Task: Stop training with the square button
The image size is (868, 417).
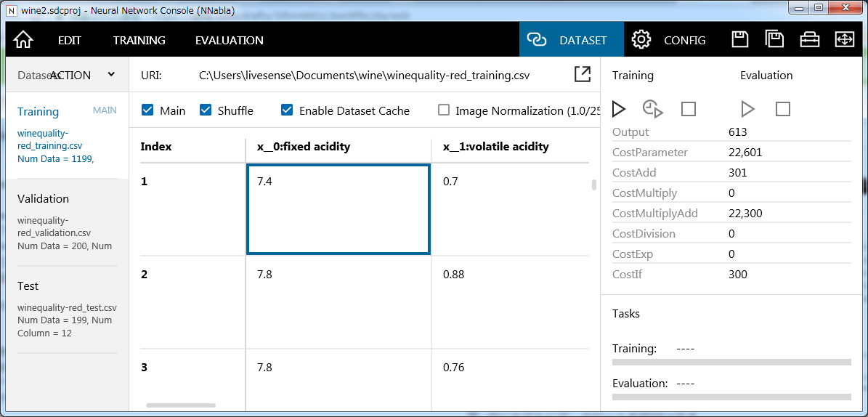Action: (688, 109)
